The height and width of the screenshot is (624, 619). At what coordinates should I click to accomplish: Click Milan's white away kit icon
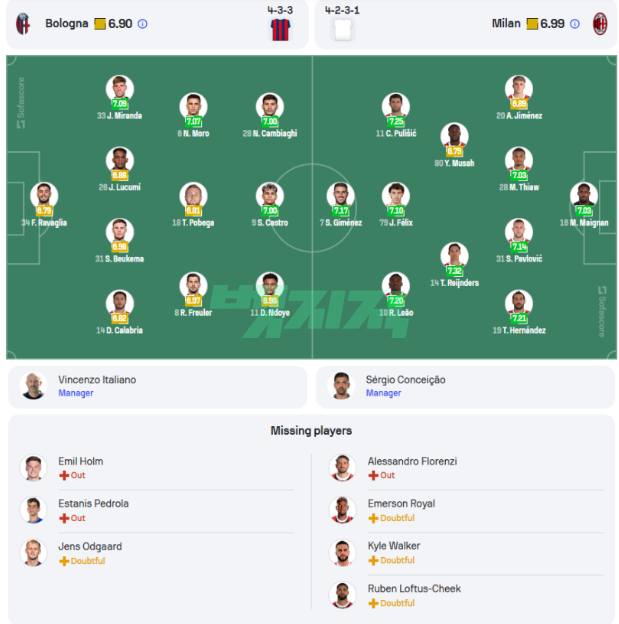(343, 29)
